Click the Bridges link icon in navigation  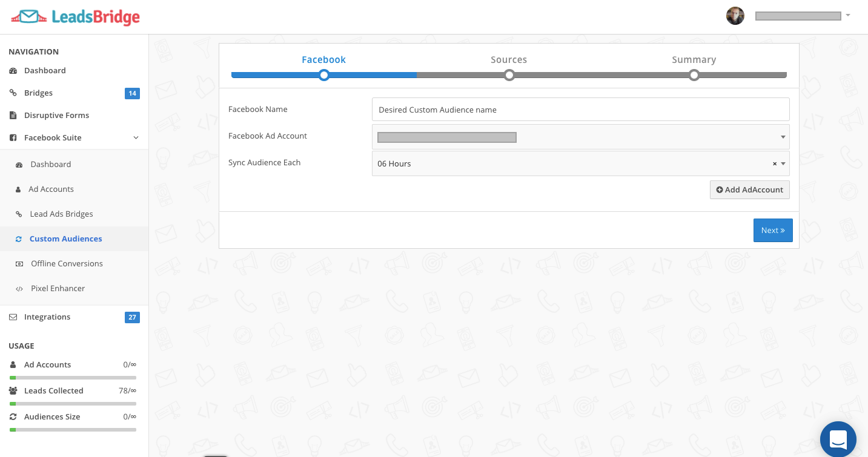(13, 93)
